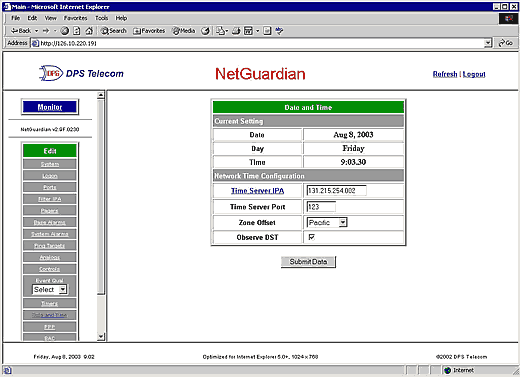The height and width of the screenshot is (377, 520).
Task: Click the Stop loading icon
Action: 65,31
